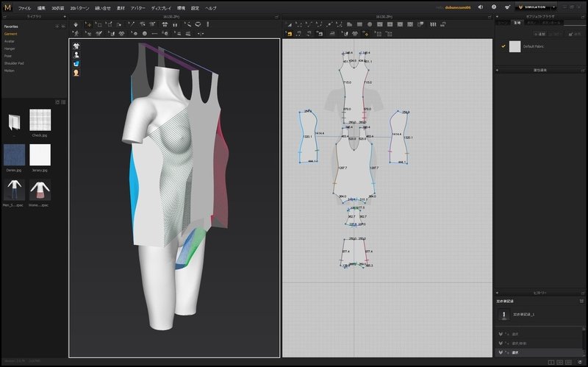This screenshot has width=588, height=367.
Task: Click the blue 3D environment display icon
Action: 76,63
